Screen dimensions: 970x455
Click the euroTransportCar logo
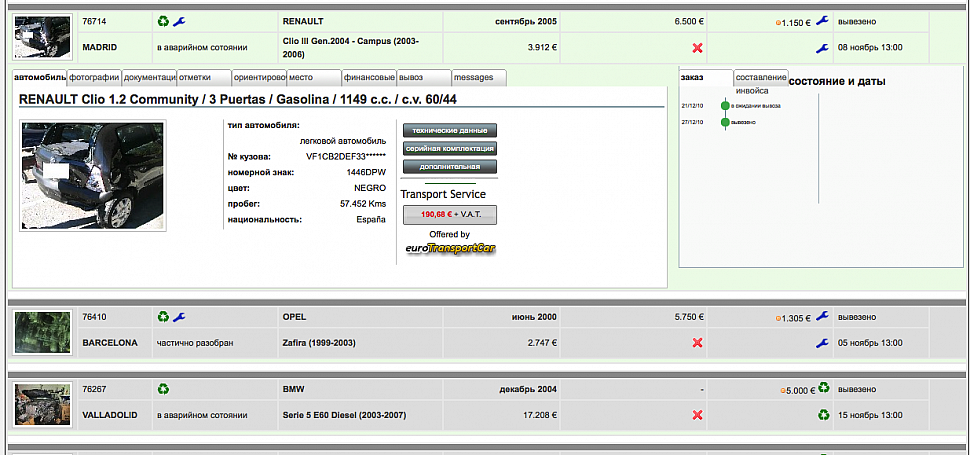click(x=450, y=248)
